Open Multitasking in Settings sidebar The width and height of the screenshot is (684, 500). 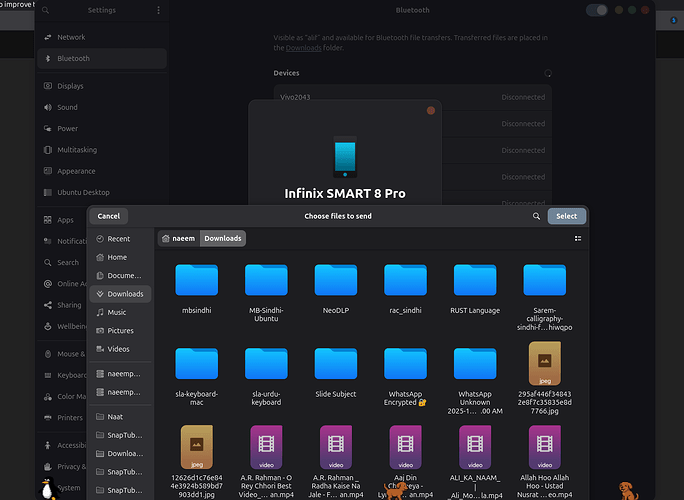coord(102,150)
